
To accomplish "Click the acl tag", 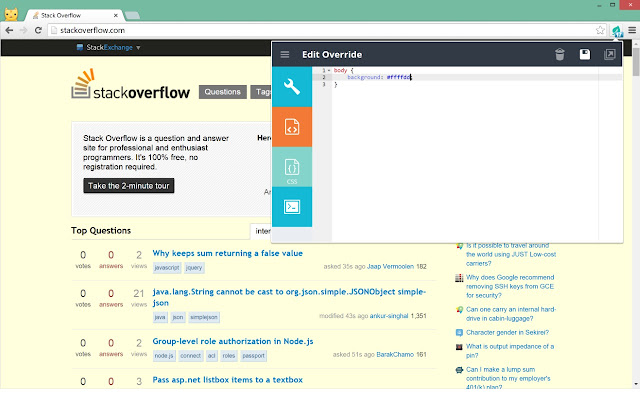I will [211, 356].
